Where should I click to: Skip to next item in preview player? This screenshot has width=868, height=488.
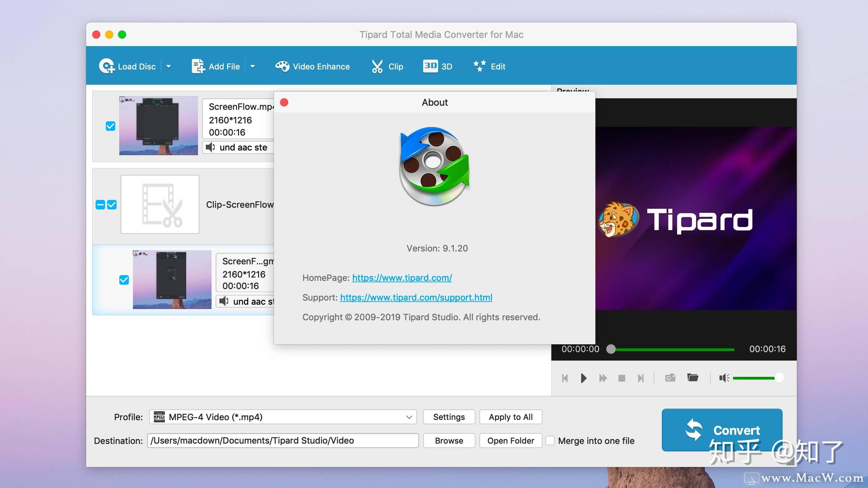click(640, 378)
